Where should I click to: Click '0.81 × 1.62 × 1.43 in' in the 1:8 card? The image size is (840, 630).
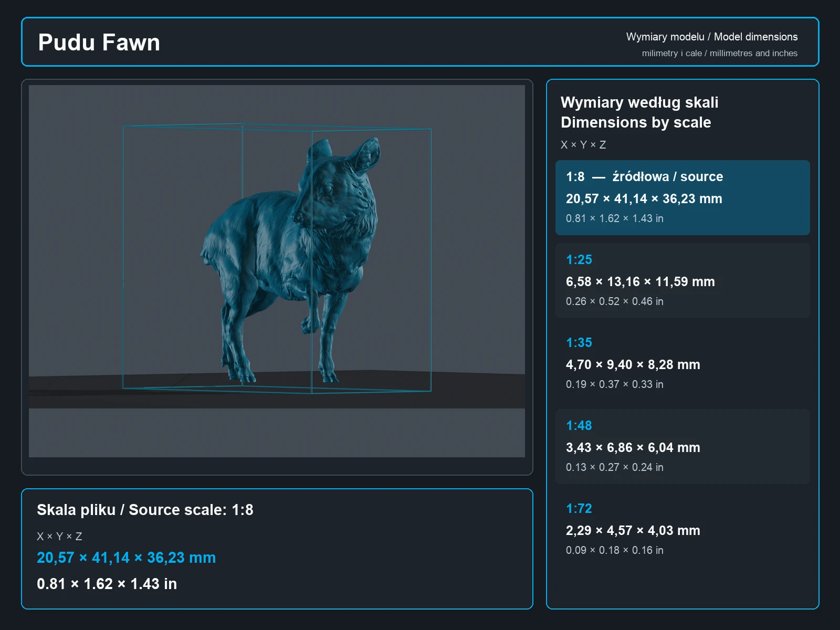pyautogui.click(x=614, y=218)
